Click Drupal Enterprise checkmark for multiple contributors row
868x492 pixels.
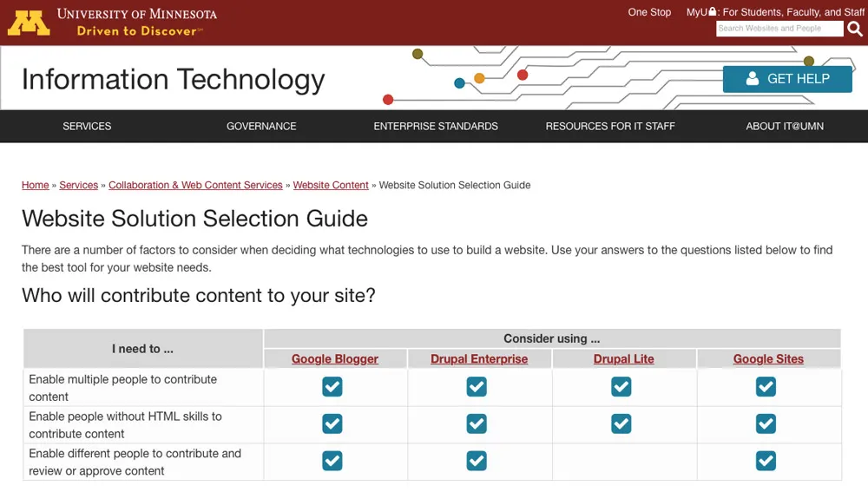477,386
